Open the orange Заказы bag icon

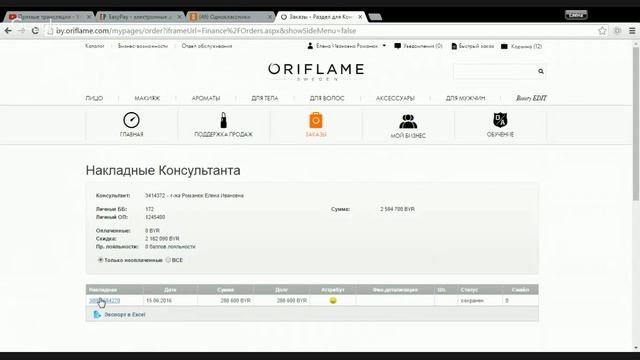click(x=316, y=120)
